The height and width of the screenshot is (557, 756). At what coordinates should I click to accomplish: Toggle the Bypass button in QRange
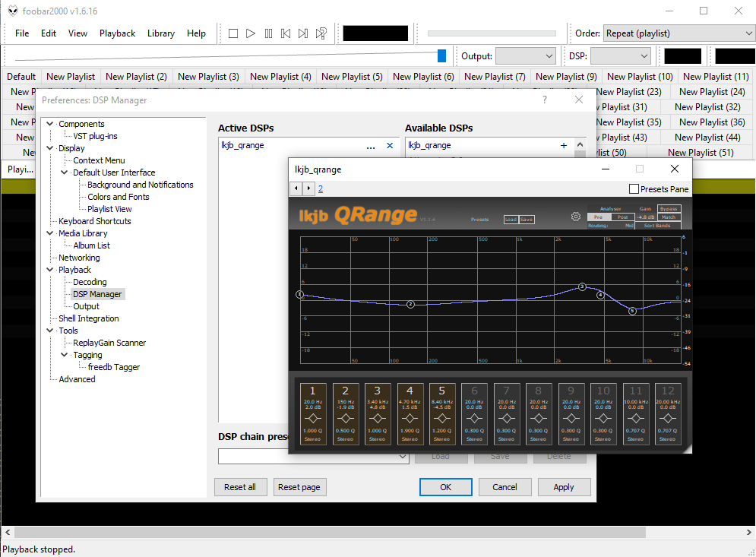pyautogui.click(x=669, y=209)
